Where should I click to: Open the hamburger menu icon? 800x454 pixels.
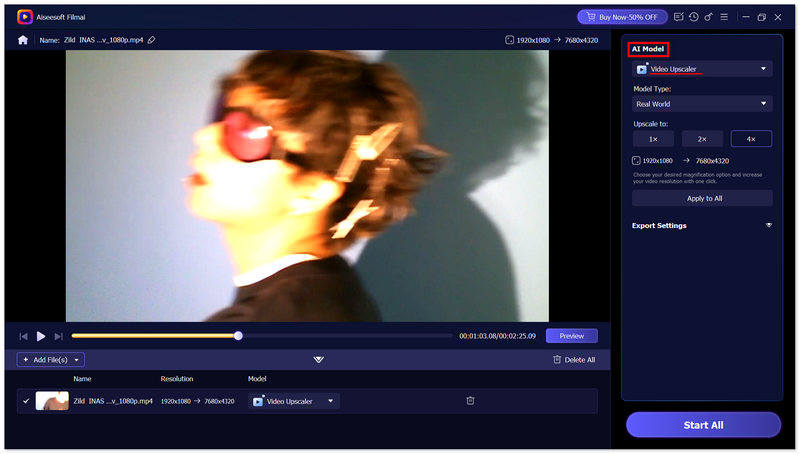tap(724, 17)
